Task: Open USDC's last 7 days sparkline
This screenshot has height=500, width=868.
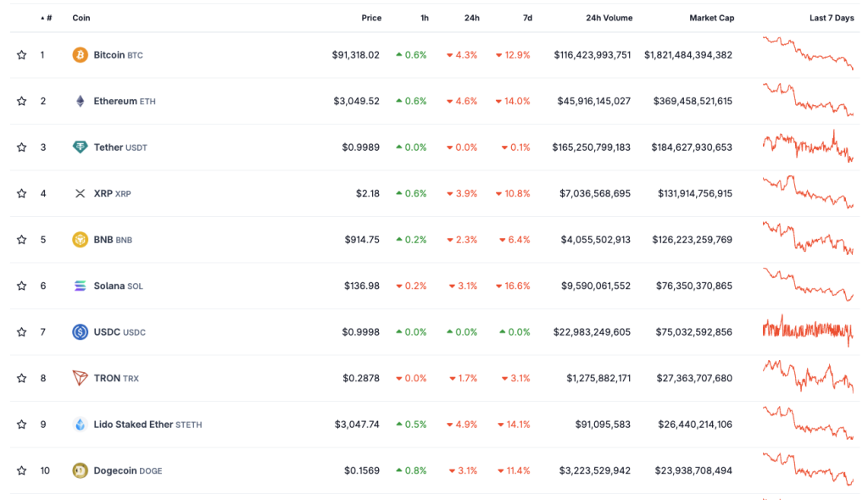Action: point(808,331)
